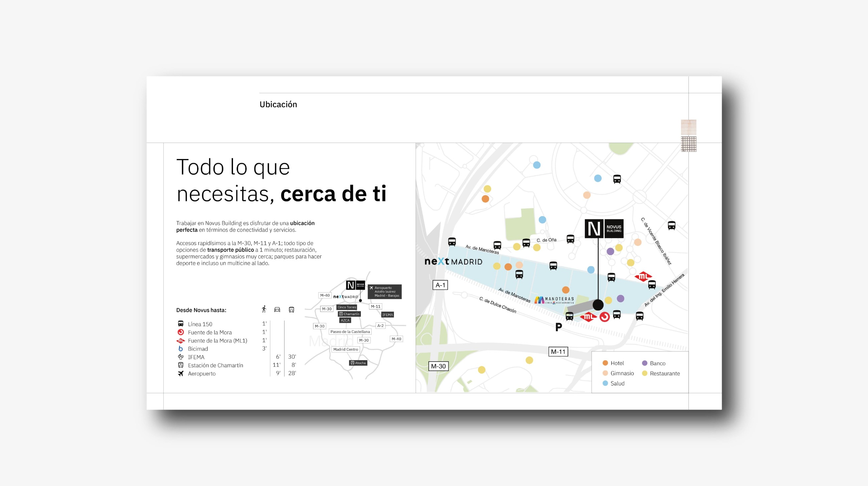The image size is (868, 486).
Task: Select the walking pedestrian column icon
Action: coord(264,309)
